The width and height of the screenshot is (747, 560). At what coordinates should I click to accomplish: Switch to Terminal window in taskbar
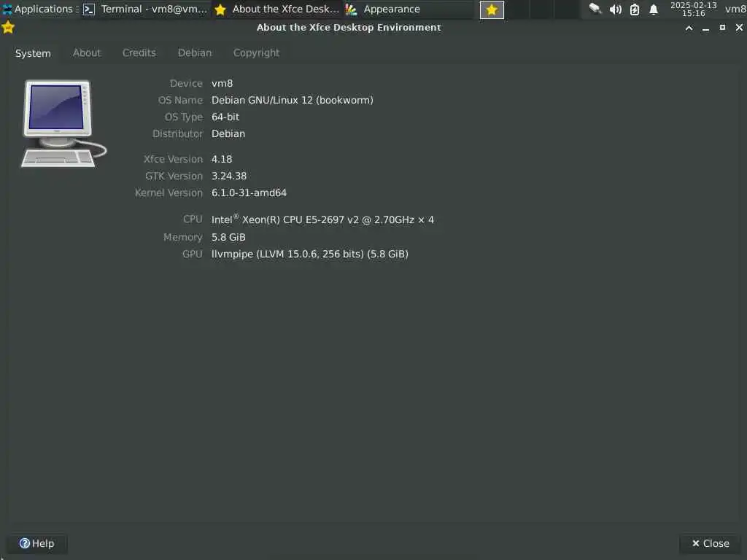[146, 9]
